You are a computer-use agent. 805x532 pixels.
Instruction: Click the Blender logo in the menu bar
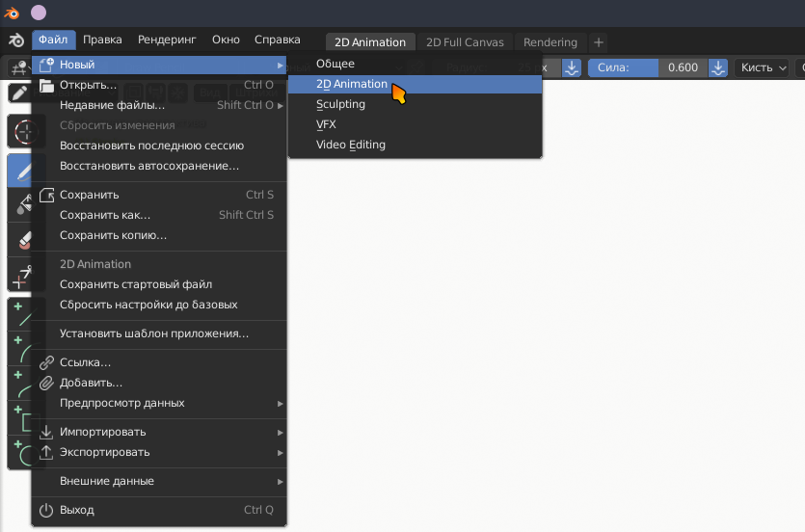click(x=16, y=40)
